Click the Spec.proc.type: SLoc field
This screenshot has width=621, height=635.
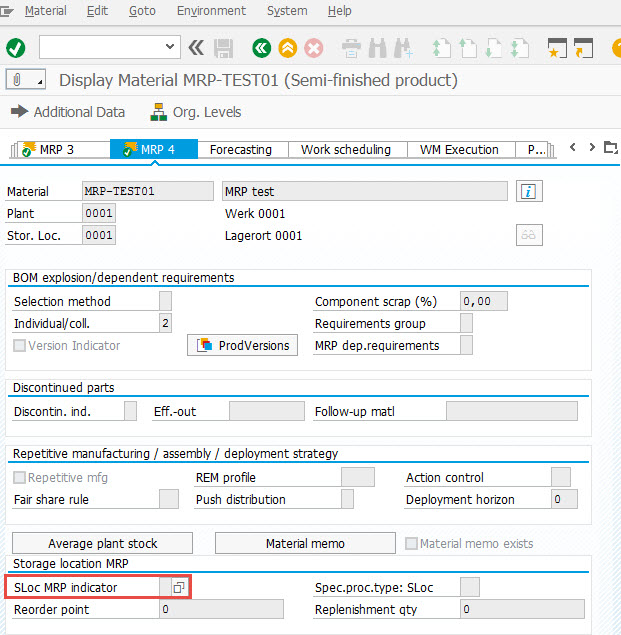(x=470, y=587)
